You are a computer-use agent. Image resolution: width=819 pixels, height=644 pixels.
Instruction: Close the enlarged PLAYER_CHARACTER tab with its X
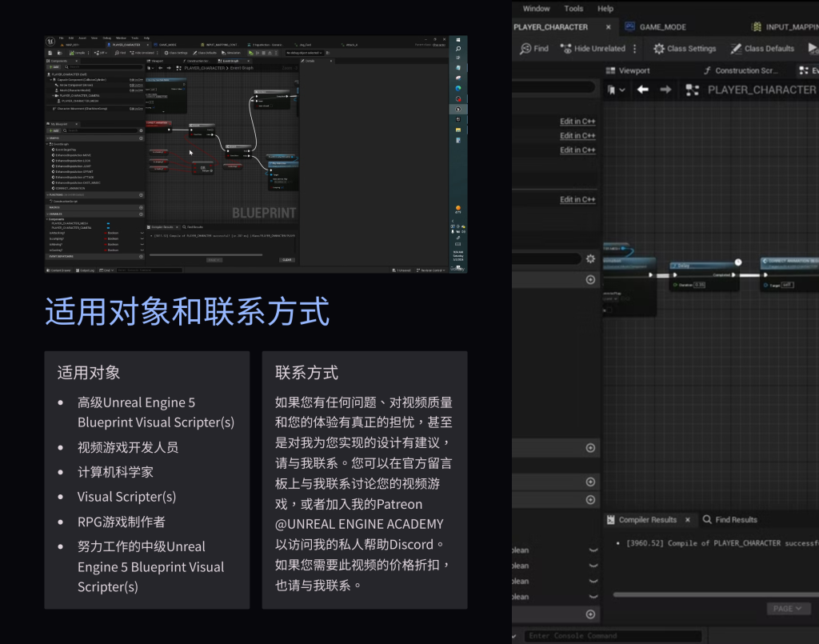click(x=608, y=27)
